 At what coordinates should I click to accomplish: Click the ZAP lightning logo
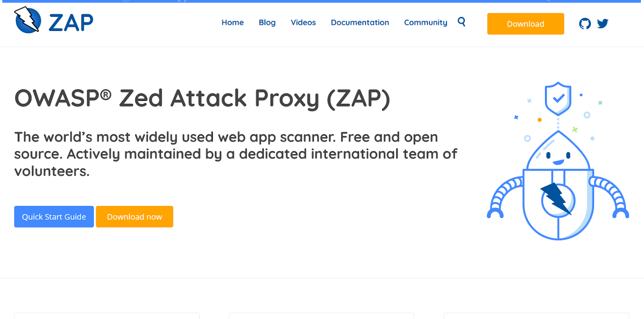(x=28, y=20)
